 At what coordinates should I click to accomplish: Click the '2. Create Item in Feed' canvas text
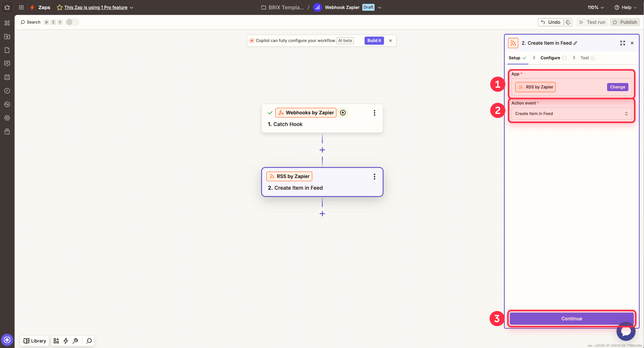coord(295,188)
